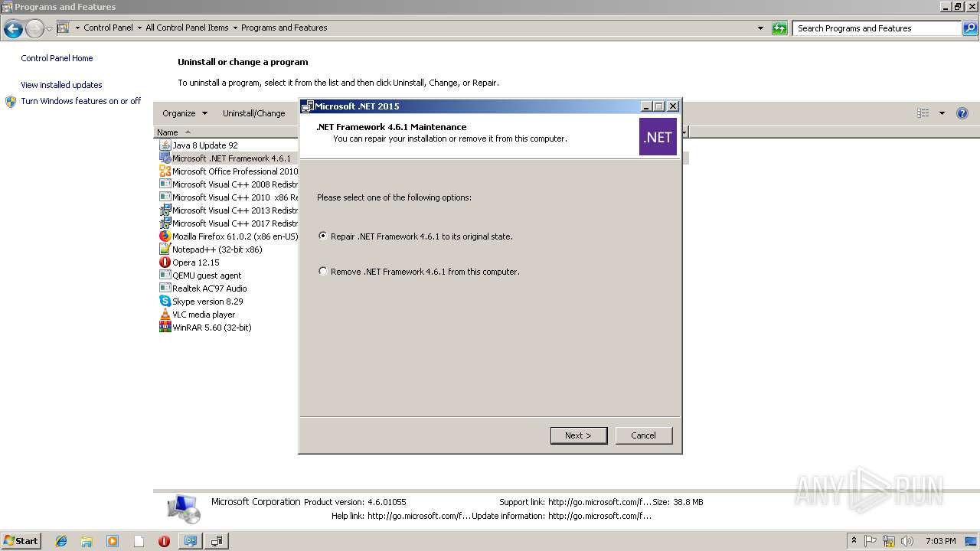
Task: Click the Notepad++ program icon
Action: click(x=165, y=249)
